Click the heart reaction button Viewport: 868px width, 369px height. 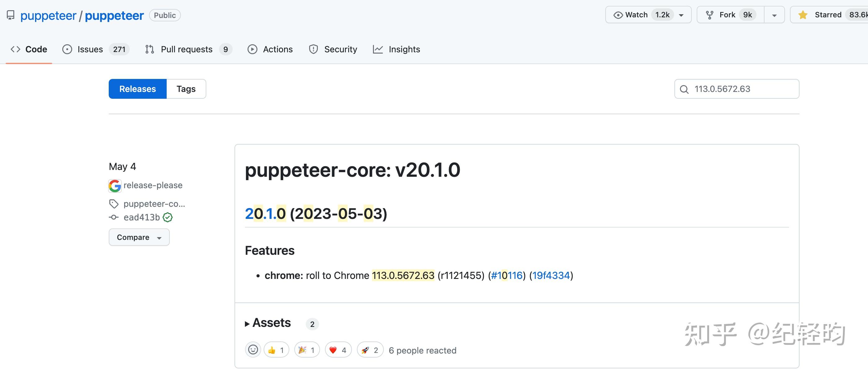click(x=338, y=350)
